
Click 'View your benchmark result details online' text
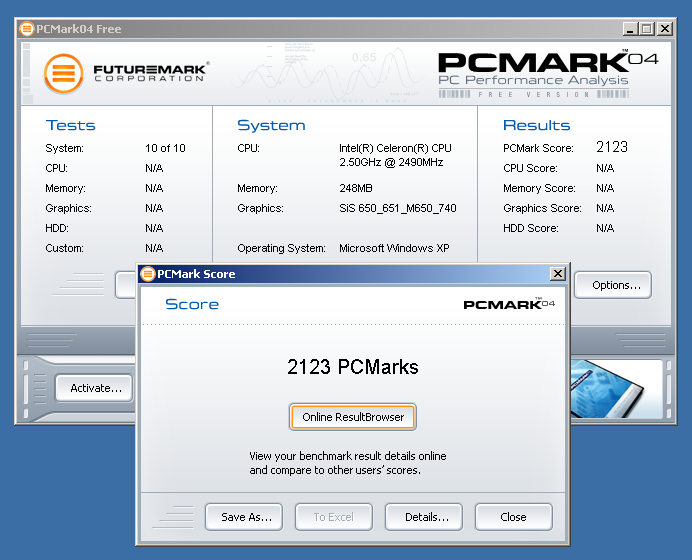tap(348, 456)
